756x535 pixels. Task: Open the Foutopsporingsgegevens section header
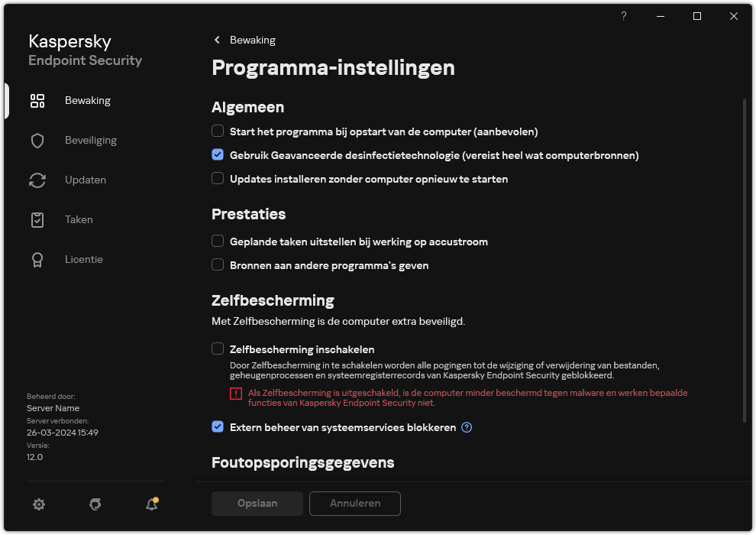pos(302,462)
